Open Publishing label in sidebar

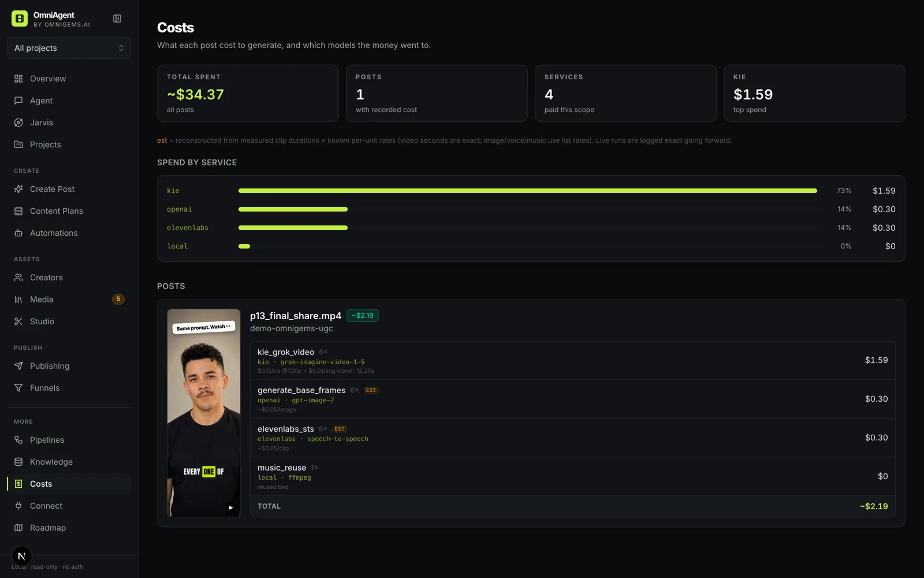50,366
